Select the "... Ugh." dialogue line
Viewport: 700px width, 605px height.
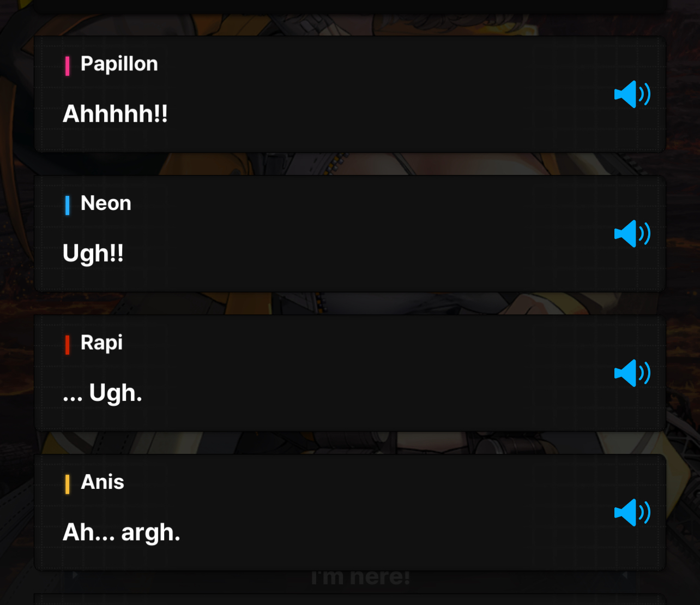pyautogui.click(x=102, y=393)
